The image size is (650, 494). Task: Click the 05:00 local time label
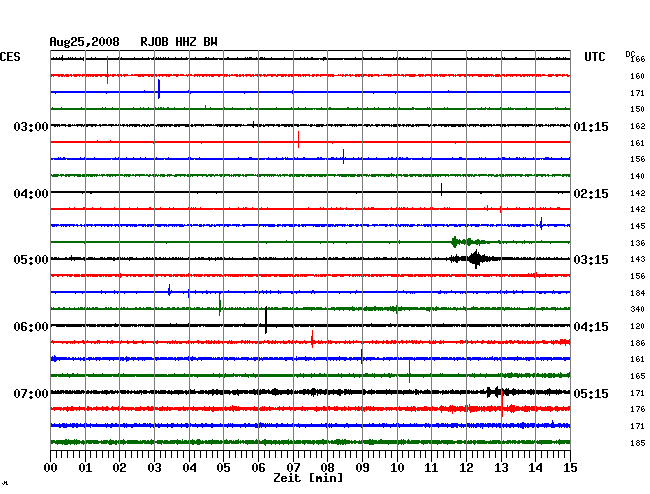[x=31, y=260]
